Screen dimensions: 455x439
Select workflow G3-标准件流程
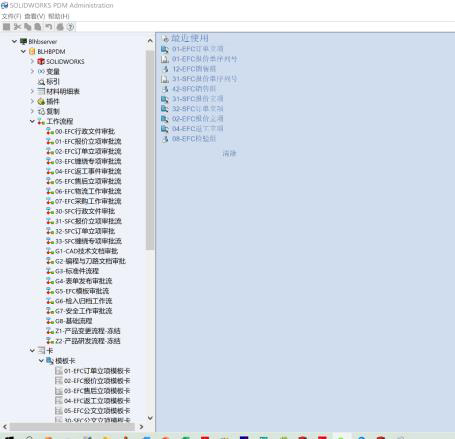coord(77,271)
